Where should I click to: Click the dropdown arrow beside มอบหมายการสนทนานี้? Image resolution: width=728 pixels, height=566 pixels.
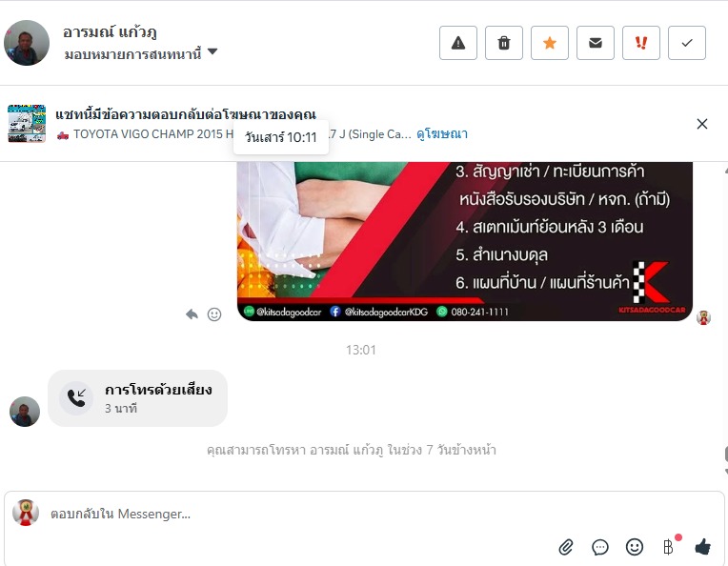[x=212, y=51]
